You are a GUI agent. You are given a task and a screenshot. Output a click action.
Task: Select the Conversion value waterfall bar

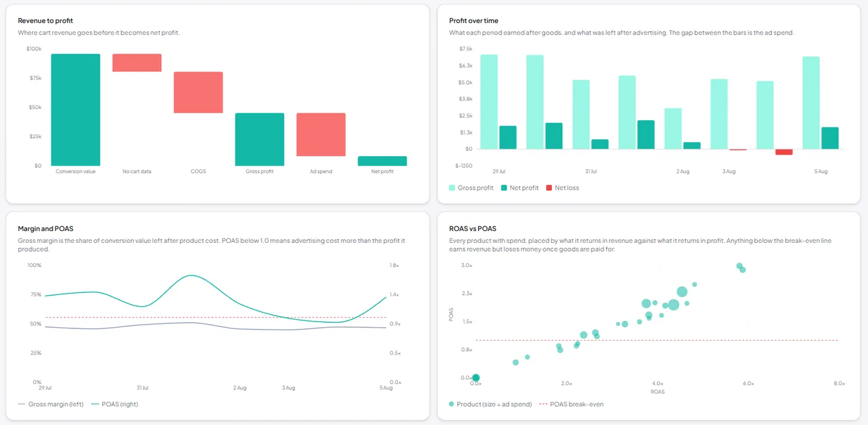click(76, 110)
